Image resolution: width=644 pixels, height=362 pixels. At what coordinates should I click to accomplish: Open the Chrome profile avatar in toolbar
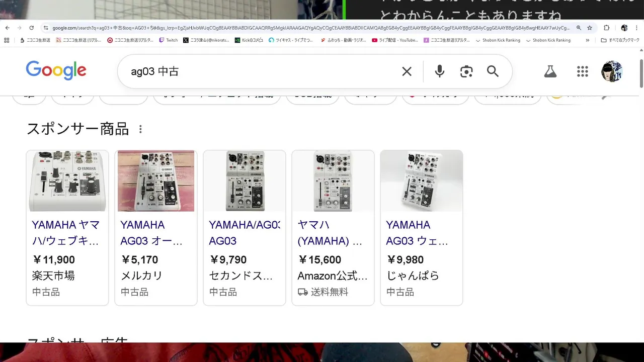pos(624,28)
